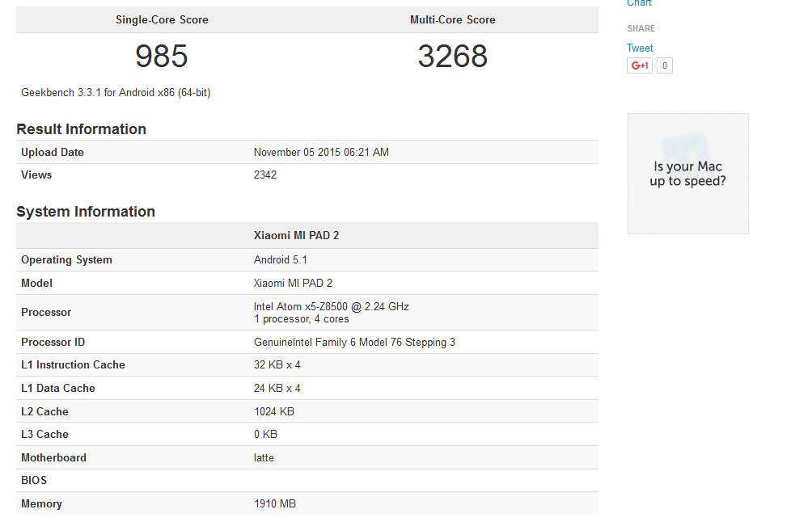Click the Geekbench 3.3.1 version text
This screenshot has width=812, height=522.
(116, 93)
